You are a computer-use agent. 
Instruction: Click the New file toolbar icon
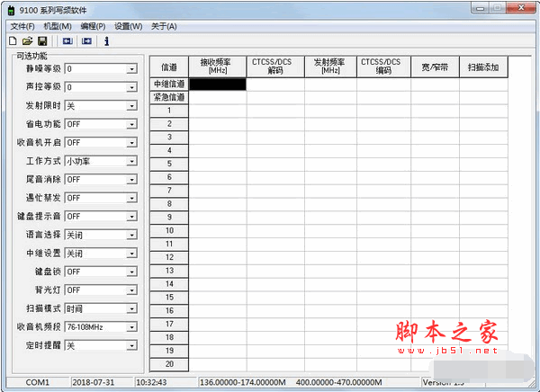coord(13,41)
